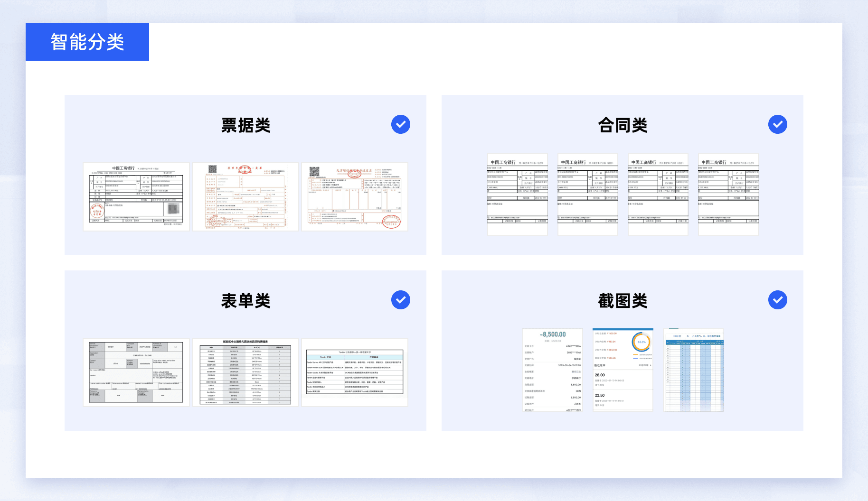Uncheck the 票据类 category checkmark

coord(400,124)
